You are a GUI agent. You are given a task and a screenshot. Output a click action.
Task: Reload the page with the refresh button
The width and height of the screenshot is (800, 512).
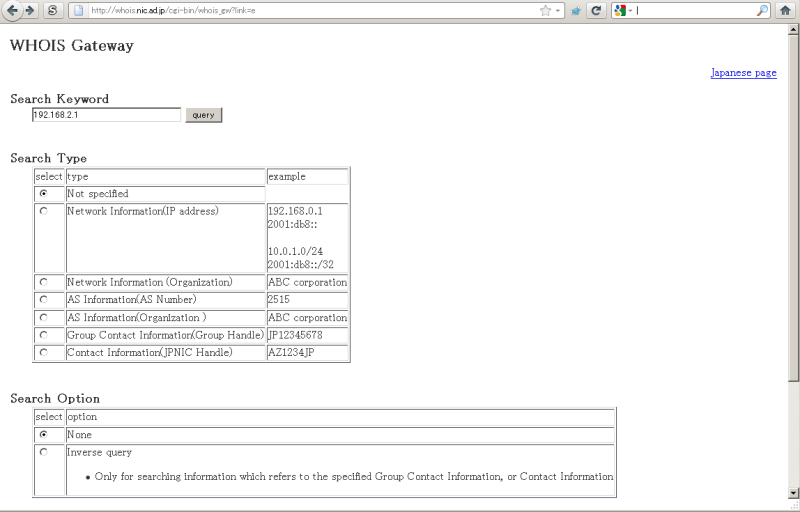596,10
